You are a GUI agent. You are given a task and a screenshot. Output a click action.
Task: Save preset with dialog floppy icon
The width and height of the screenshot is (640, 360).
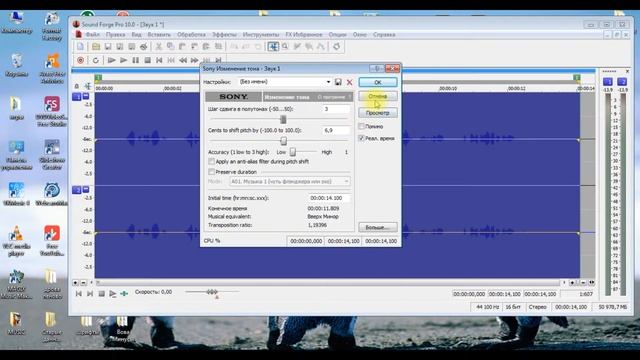[338, 82]
